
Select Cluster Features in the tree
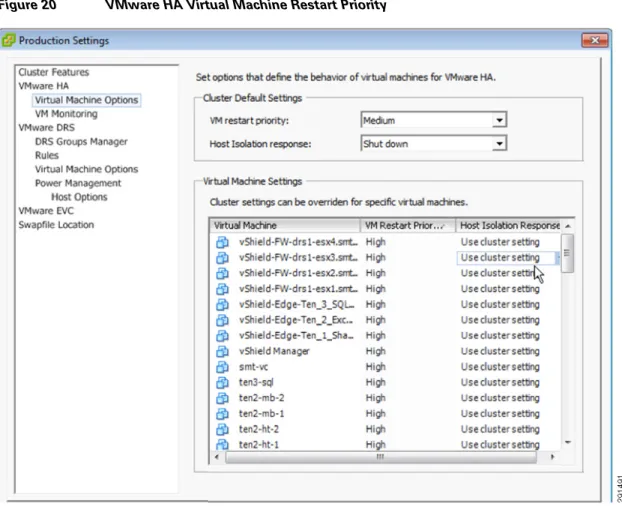pos(54,72)
